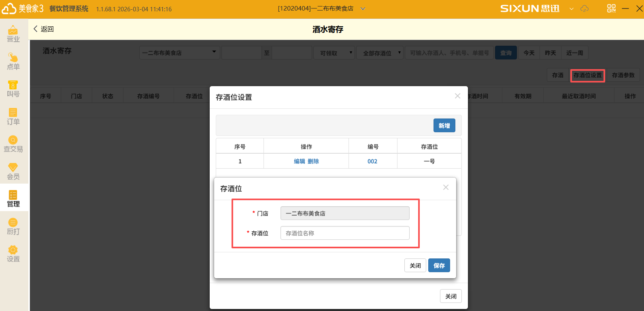Click the cloud sync icon in title bar
The image size is (644, 311).
pos(584,8)
